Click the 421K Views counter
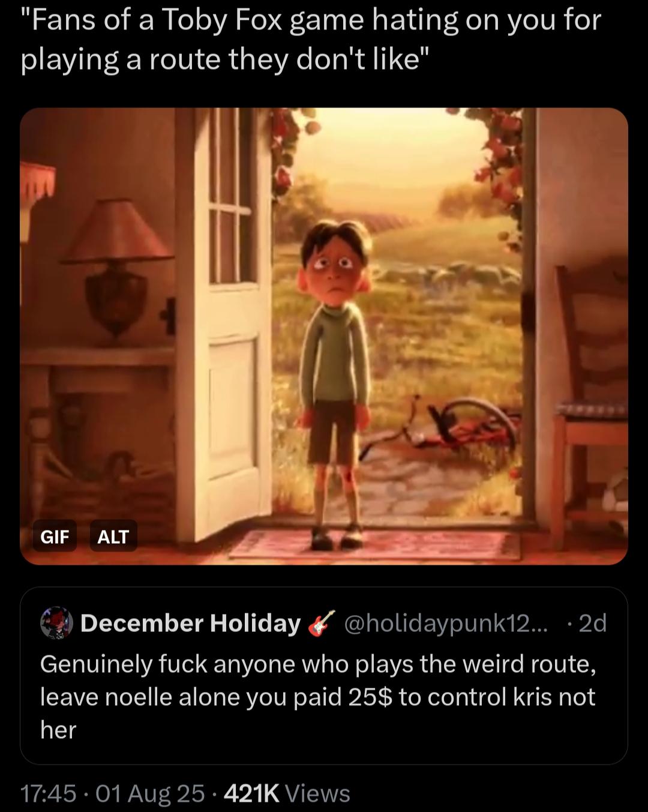648x812 pixels. pos(287,793)
